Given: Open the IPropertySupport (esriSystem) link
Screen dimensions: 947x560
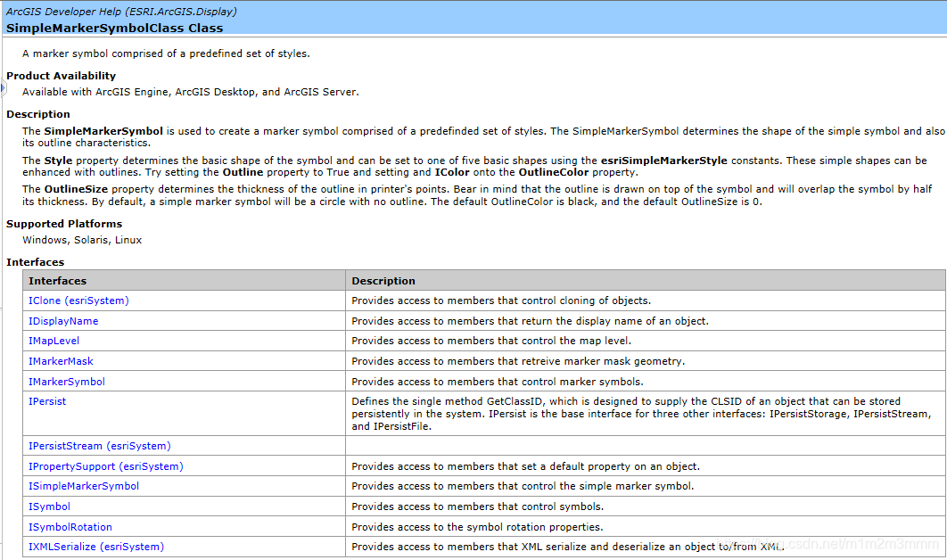Looking at the screenshot, I should tap(106, 466).
